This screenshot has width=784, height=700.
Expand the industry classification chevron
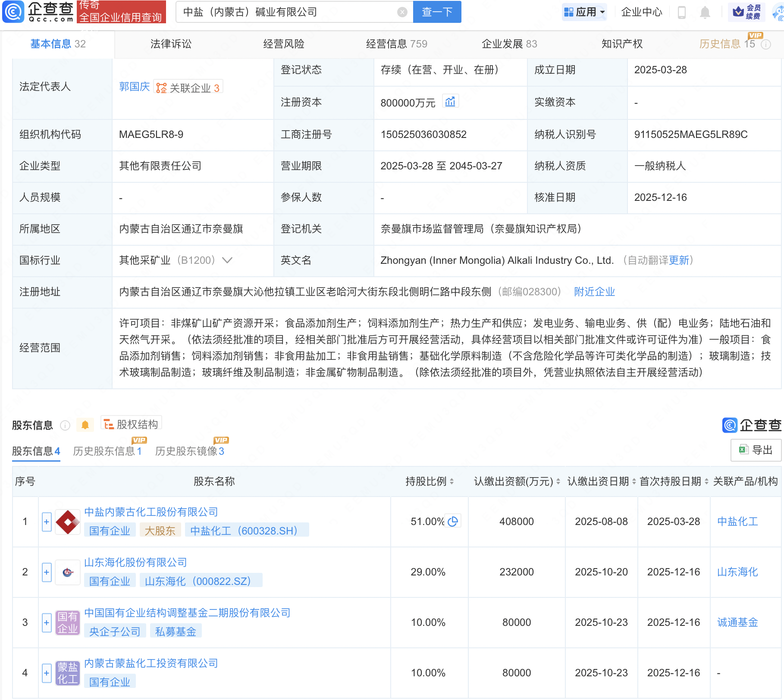click(227, 260)
